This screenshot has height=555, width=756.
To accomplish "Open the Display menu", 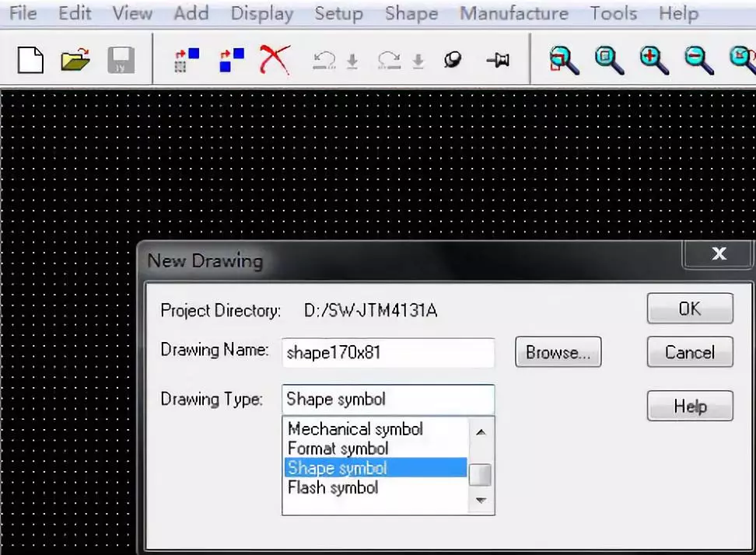I will (x=262, y=13).
